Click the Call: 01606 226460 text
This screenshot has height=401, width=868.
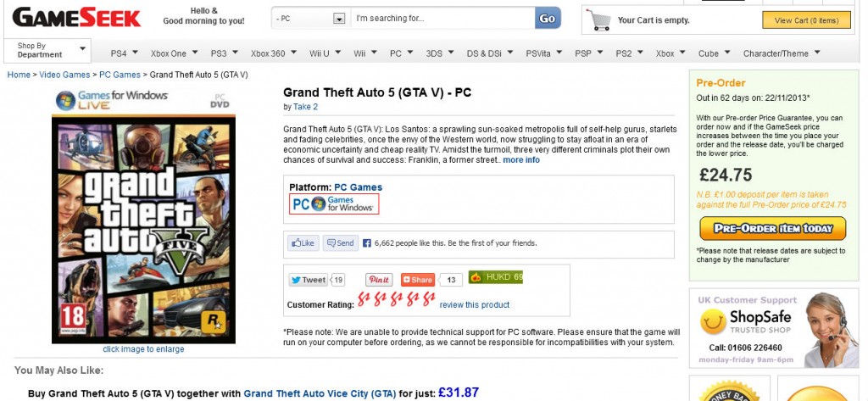tap(746, 348)
